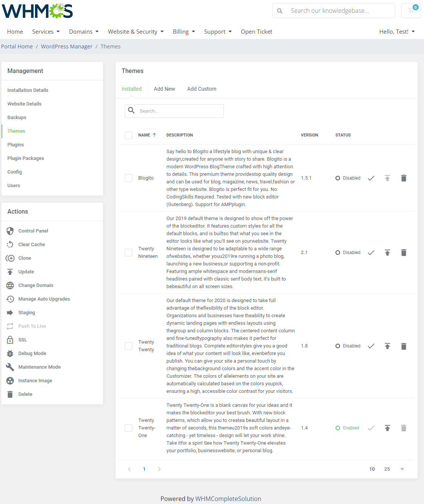Activate the Blogito theme checkmark icon

tap(371, 178)
